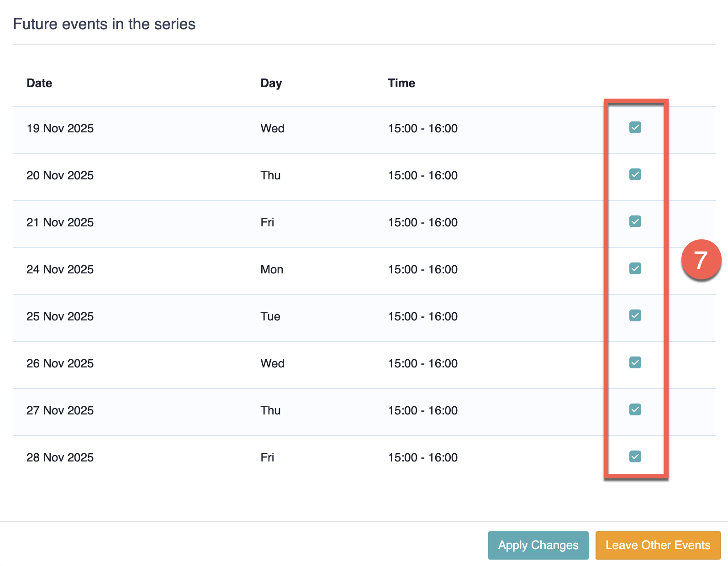The width and height of the screenshot is (728, 566).
Task: Uncheck the 19 Nov 2025 event checkbox
Action: (x=635, y=128)
